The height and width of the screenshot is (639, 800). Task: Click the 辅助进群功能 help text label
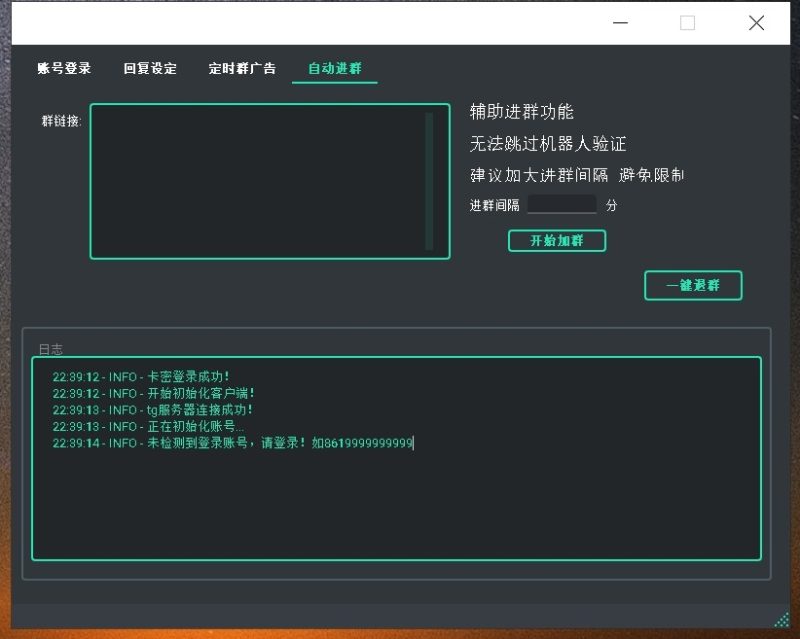point(520,112)
